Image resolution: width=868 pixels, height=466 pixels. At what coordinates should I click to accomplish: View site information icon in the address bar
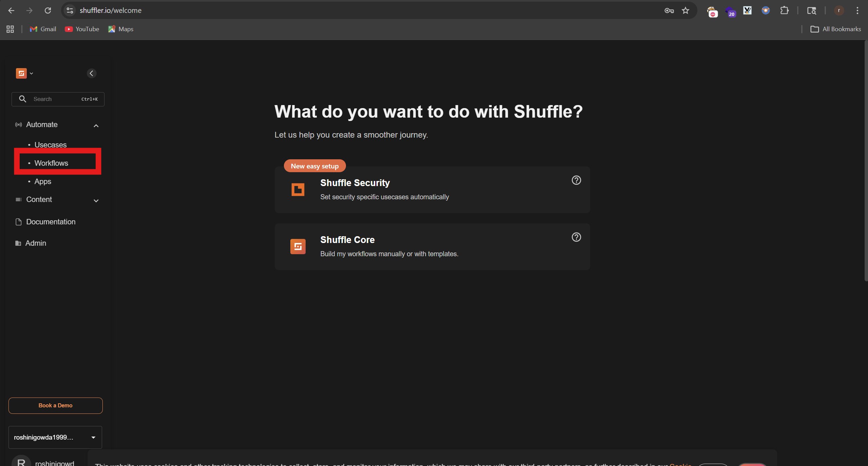[70, 11]
